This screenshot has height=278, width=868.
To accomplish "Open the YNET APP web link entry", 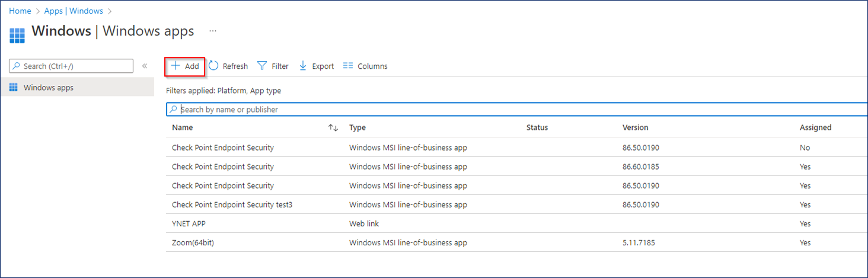I will [189, 223].
